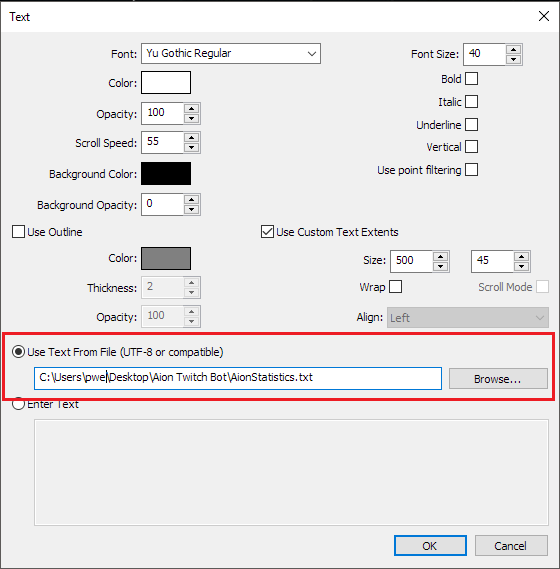Increase text Opacity with up arrow
The image size is (560, 569).
point(191,109)
